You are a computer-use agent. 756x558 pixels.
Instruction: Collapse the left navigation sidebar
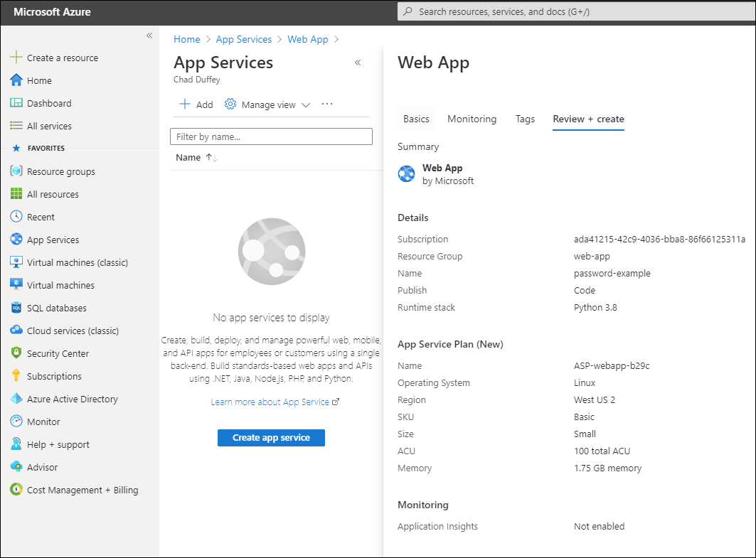[x=149, y=36]
